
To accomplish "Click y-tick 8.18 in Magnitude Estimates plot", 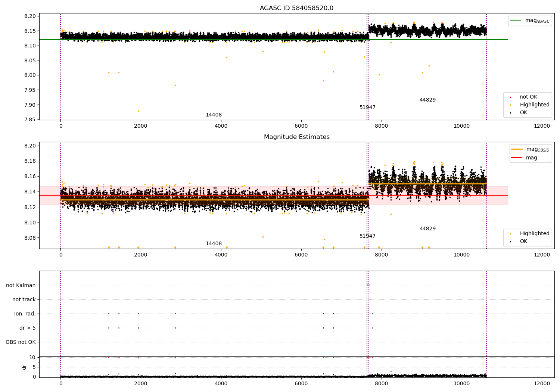I will 29,161.
